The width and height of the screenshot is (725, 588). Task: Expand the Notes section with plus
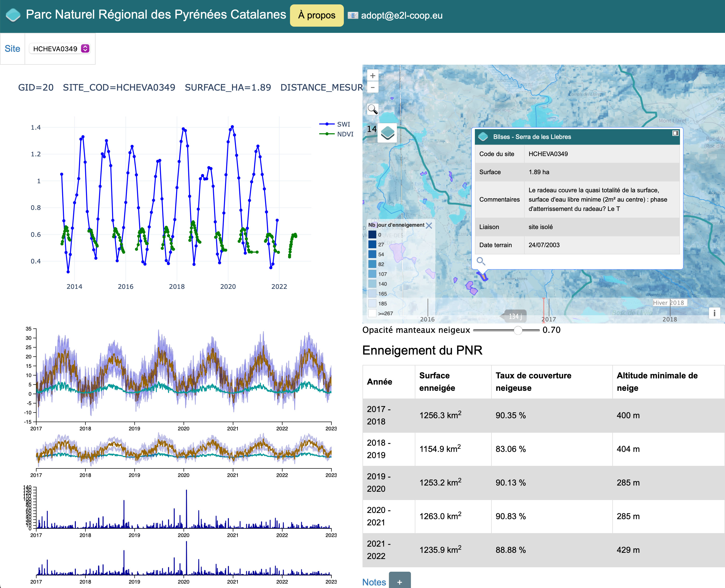point(400,582)
